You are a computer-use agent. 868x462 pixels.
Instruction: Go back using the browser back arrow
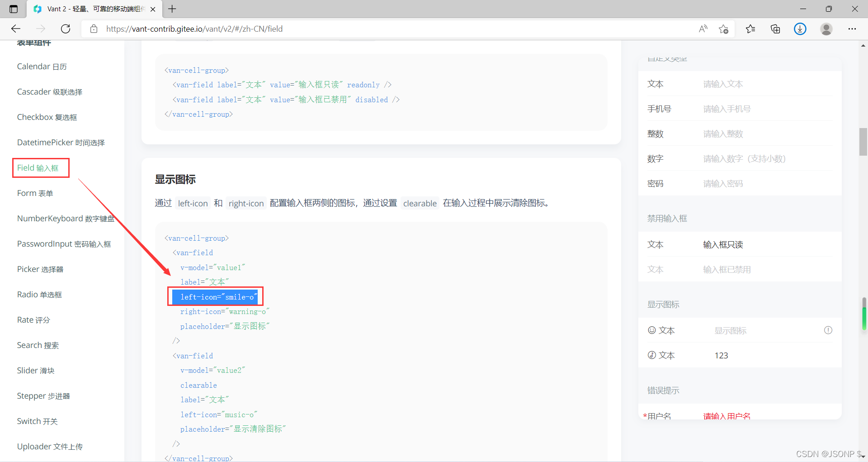click(16, 29)
